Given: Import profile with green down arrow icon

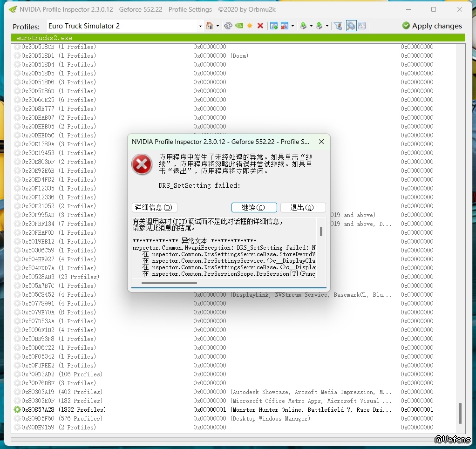Looking at the screenshot, I should (319, 26).
